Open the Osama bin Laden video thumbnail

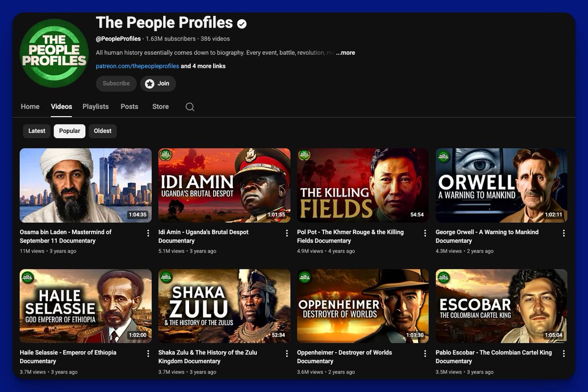coord(86,185)
